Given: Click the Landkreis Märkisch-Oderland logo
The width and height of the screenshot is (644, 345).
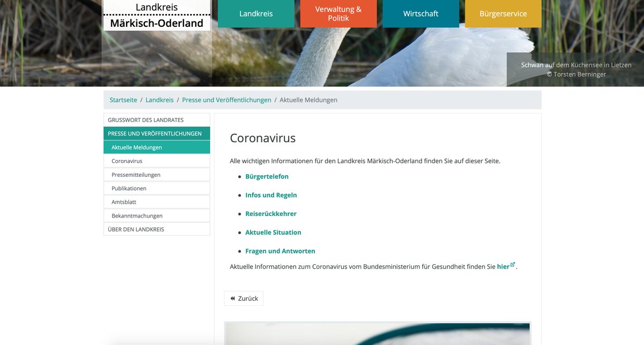Looking at the screenshot, I should pos(157,15).
